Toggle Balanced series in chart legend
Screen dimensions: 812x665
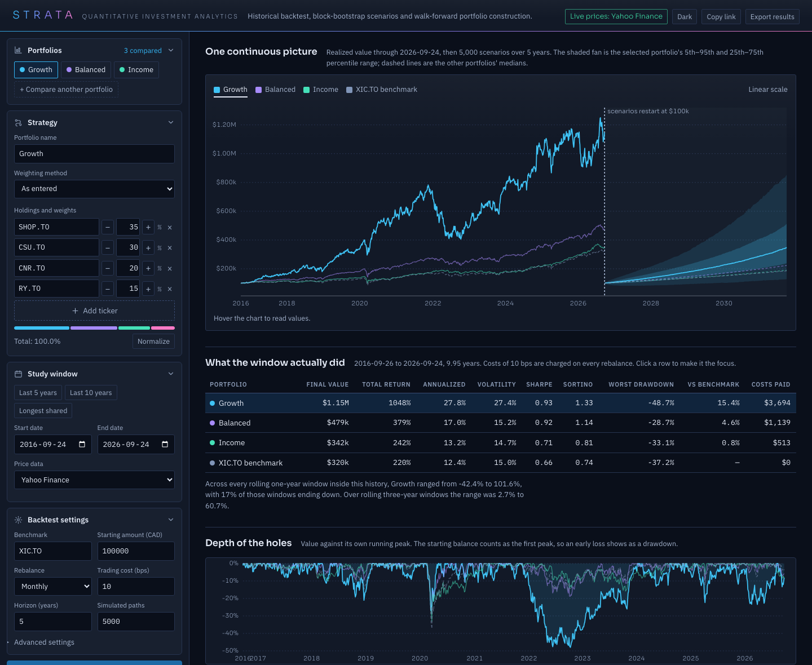click(275, 90)
